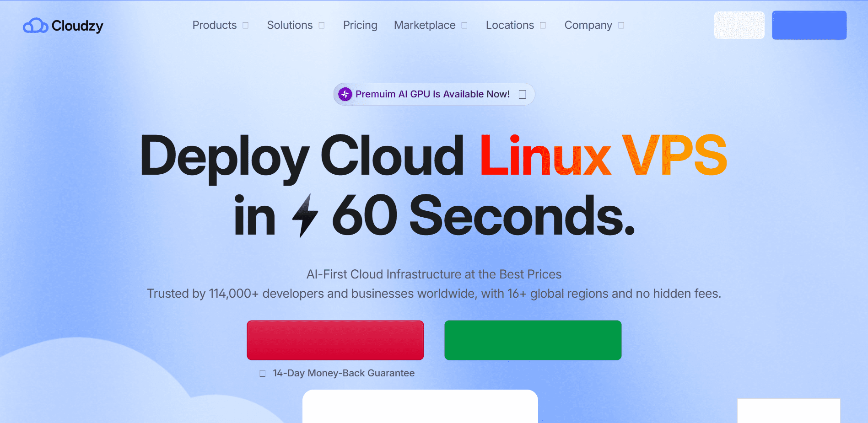Click the icon beside 14-Day Money-Back Guarantee
Screen dimensions: 868x423
coord(263,373)
